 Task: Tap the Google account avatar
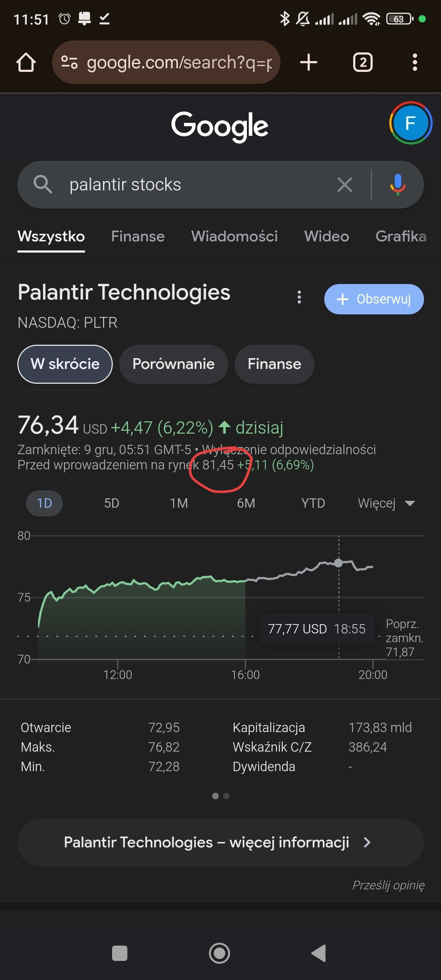click(410, 123)
